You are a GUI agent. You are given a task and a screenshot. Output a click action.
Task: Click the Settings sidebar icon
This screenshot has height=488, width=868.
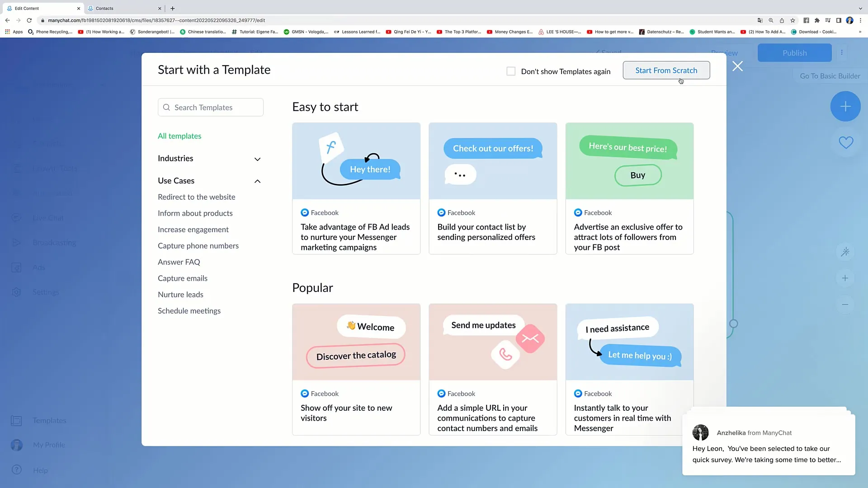[x=16, y=292]
